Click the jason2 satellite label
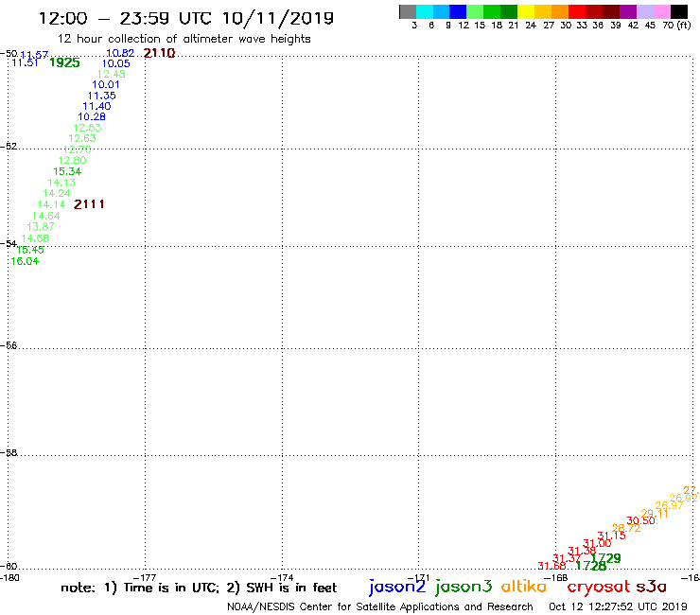This screenshot has width=700, height=615. point(397,587)
